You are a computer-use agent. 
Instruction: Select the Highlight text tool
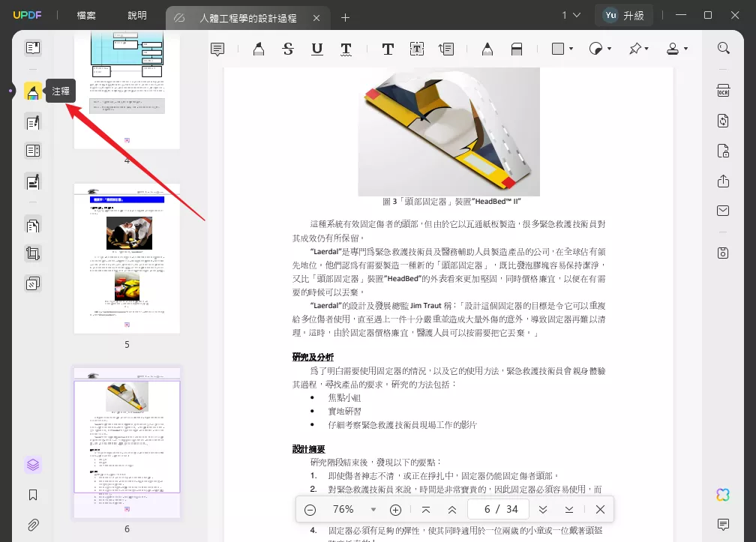(259, 49)
